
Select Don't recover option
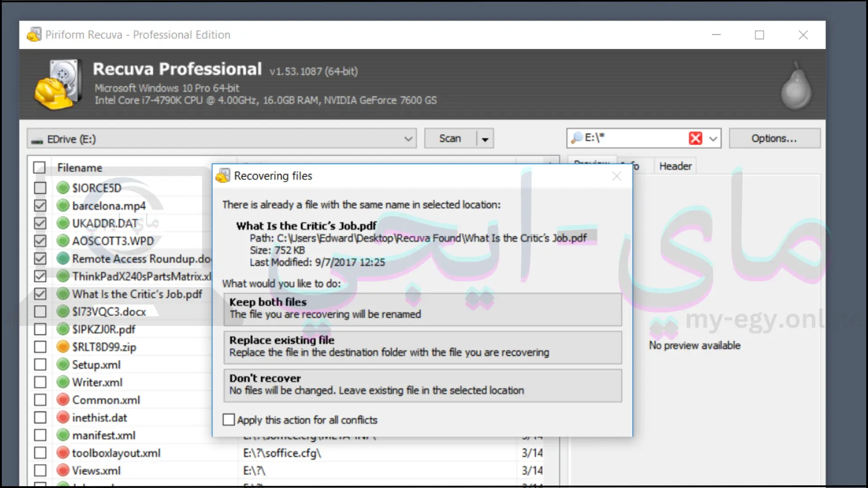(422, 384)
